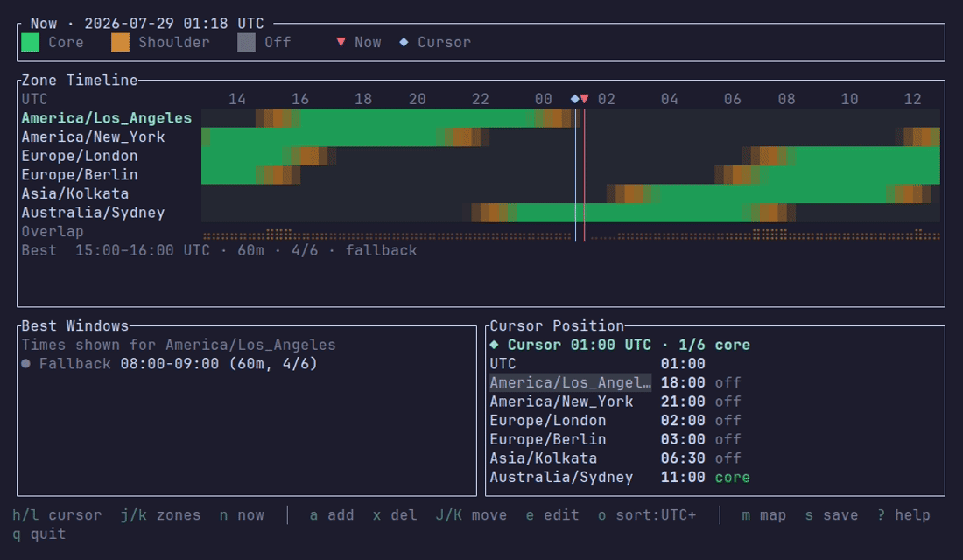
Task: Click the 14 hour tick on UTC axis
Action: tap(237, 99)
